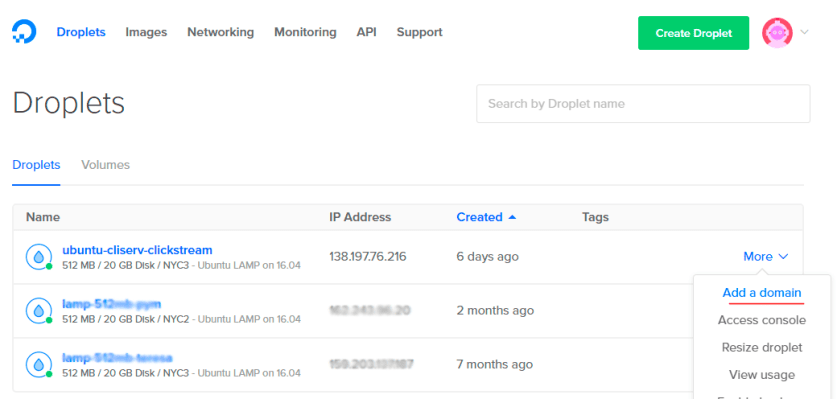The height and width of the screenshot is (399, 837).
Task: Click the '2 months ago' created cell
Action: pyautogui.click(x=495, y=311)
